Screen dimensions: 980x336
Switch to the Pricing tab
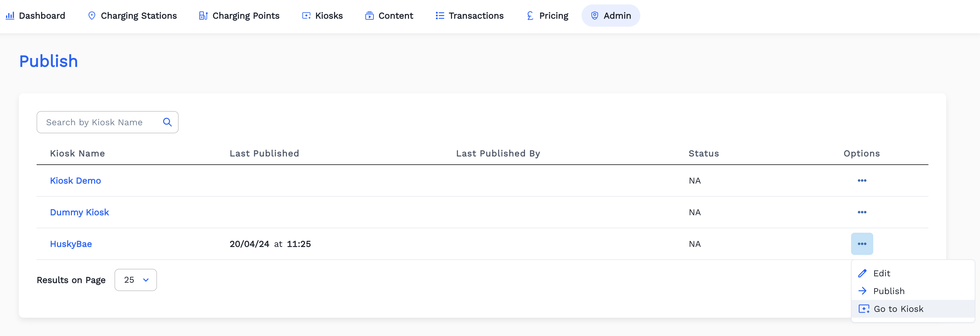[547, 16]
